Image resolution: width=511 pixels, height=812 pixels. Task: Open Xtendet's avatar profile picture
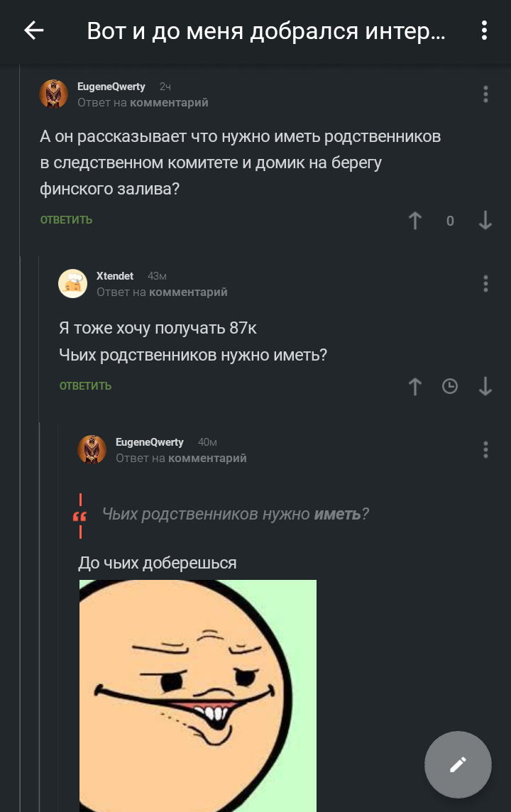(72, 283)
